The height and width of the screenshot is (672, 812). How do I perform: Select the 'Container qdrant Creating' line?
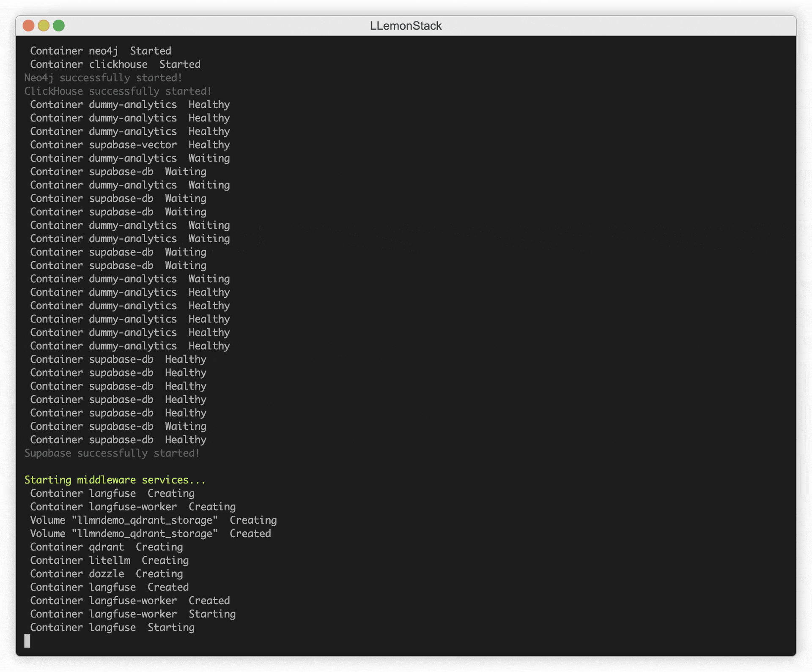pos(107,547)
